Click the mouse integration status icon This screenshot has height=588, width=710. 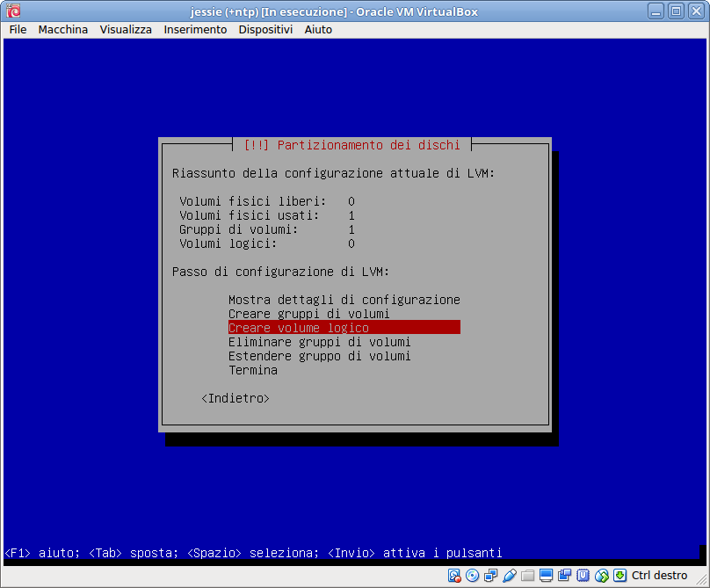(601, 576)
